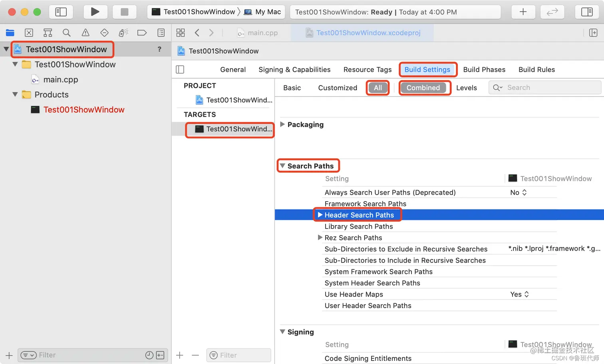Screen dimensions: 604x364
Task: Open the search scope magnifier dropdown
Action: point(497,87)
